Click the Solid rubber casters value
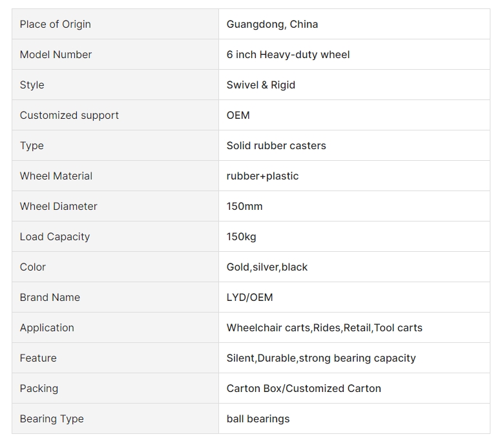Screen dimensions: 504x443 point(276,146)
